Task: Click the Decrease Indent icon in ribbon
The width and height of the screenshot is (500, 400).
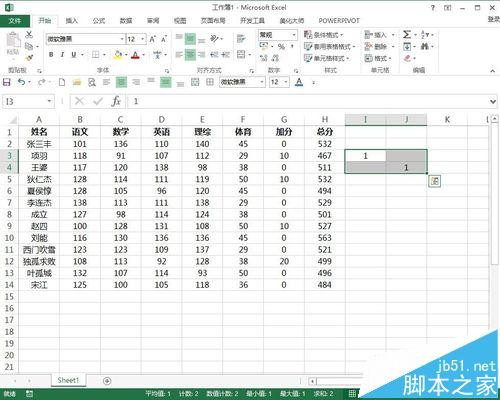Action: (x=214, y=54)
